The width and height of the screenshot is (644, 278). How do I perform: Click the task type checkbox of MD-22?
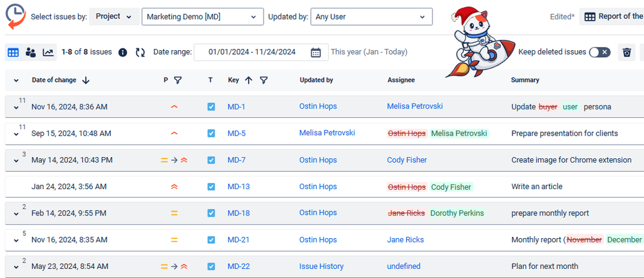point(211,266)
